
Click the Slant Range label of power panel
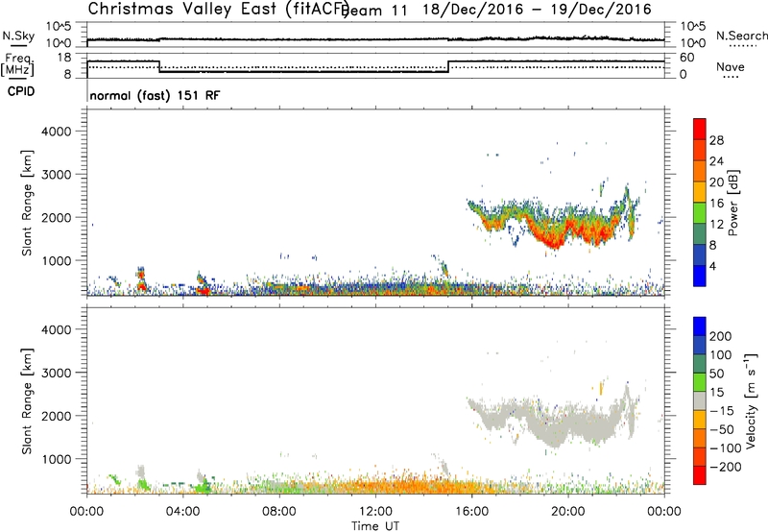point(27,203)
